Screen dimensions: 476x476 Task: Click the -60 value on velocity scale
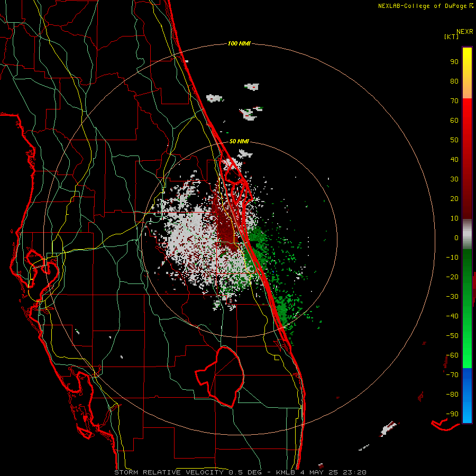pyautogui.click(x=452, y=355)
